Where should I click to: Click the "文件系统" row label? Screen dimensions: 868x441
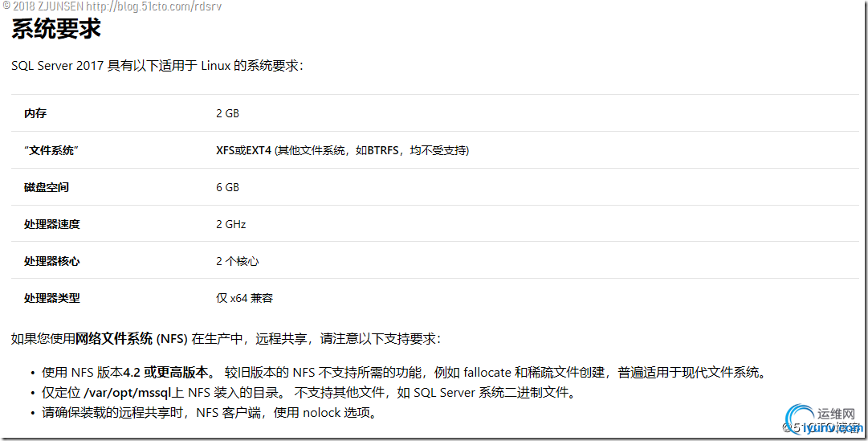[51, 150]
